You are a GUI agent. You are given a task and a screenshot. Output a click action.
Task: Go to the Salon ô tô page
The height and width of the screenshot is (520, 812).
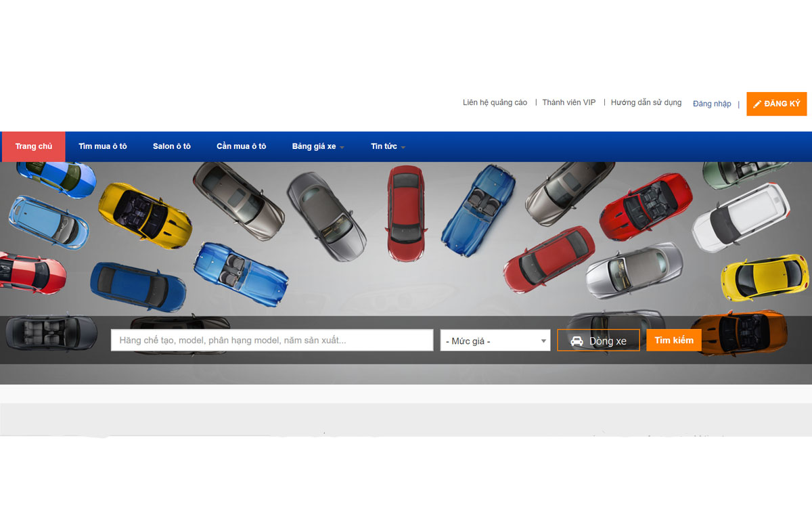pyautogui.click(x=171, y=146)
